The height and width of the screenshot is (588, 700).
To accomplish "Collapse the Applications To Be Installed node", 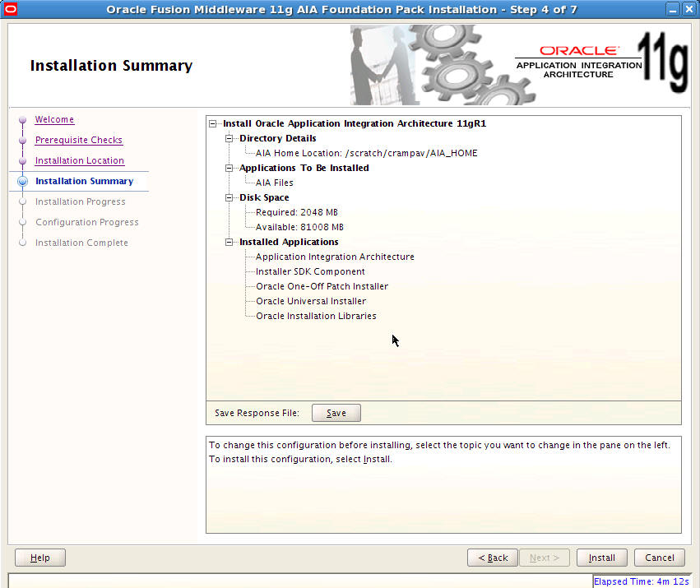I will (229, 168).
